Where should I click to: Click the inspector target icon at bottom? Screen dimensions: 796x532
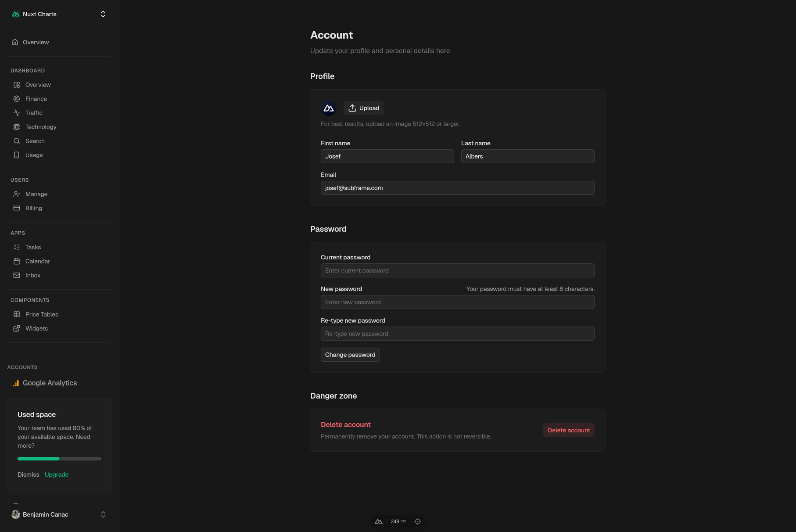point(418,521)
